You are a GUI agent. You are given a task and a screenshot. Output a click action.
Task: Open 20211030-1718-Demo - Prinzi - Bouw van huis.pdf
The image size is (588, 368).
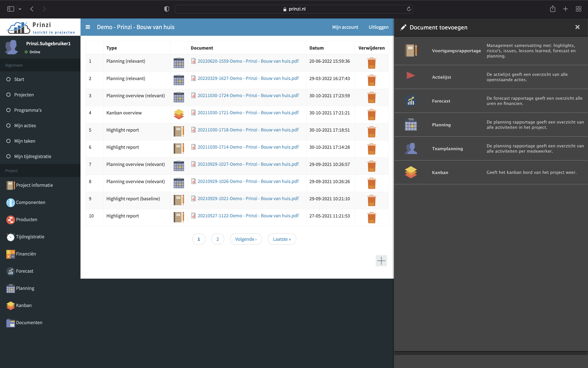pos(248,130)
